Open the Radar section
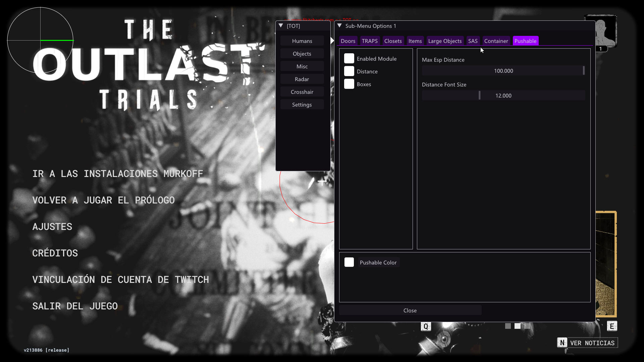Screen dimensions: 644x362 [x=302, y=79]
